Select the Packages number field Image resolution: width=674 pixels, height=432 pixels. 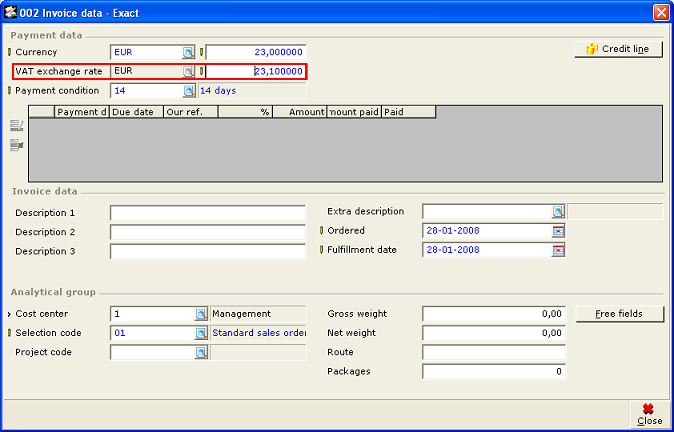click(494, 372)
